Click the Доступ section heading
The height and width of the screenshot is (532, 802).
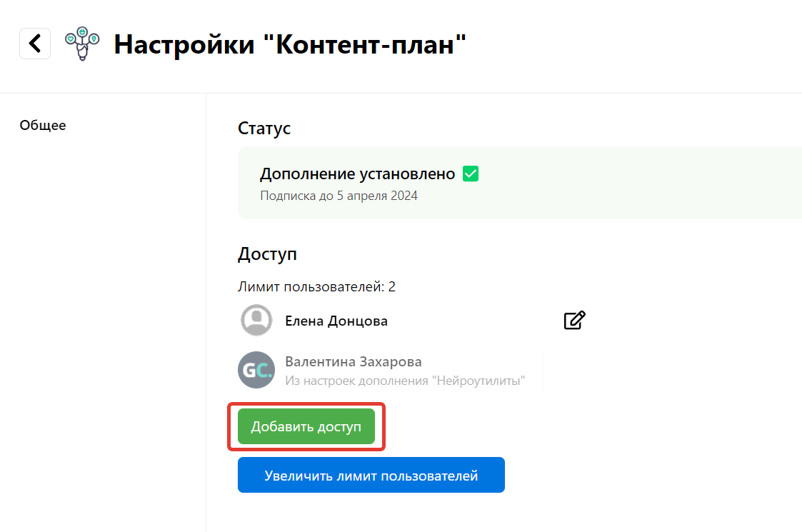pos(267,254)
